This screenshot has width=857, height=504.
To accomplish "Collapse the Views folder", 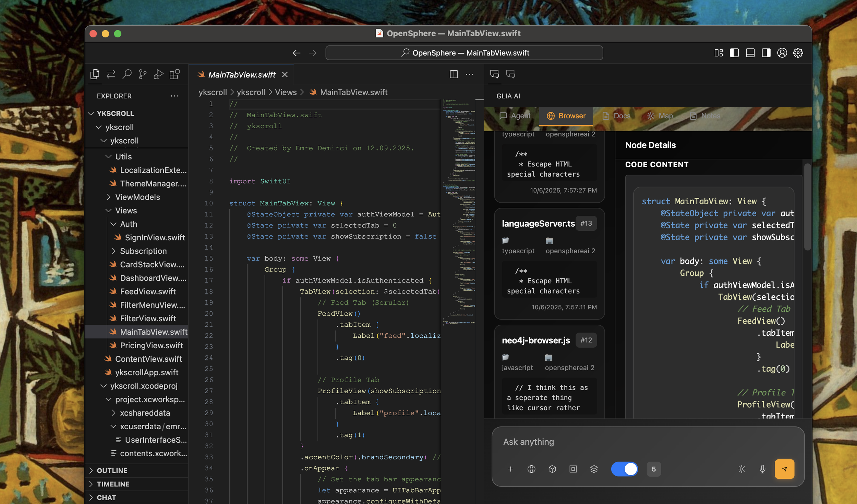I will [136, 211].
